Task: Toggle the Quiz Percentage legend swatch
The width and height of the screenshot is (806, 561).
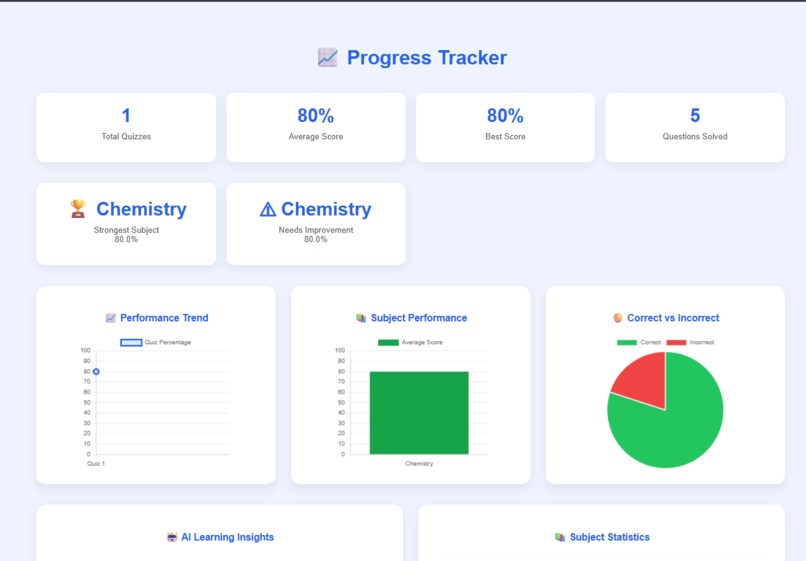Action: click(x=131, y=342)
